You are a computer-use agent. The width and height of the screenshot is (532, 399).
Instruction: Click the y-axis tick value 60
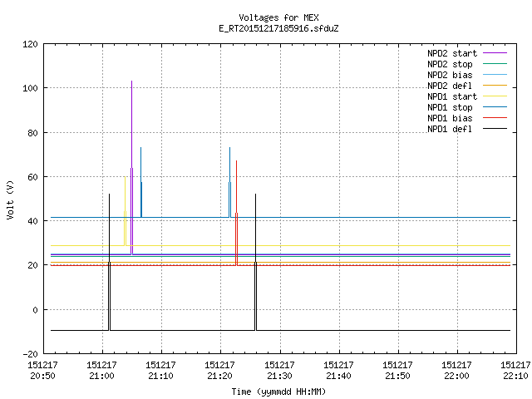(x=32, y=177)
